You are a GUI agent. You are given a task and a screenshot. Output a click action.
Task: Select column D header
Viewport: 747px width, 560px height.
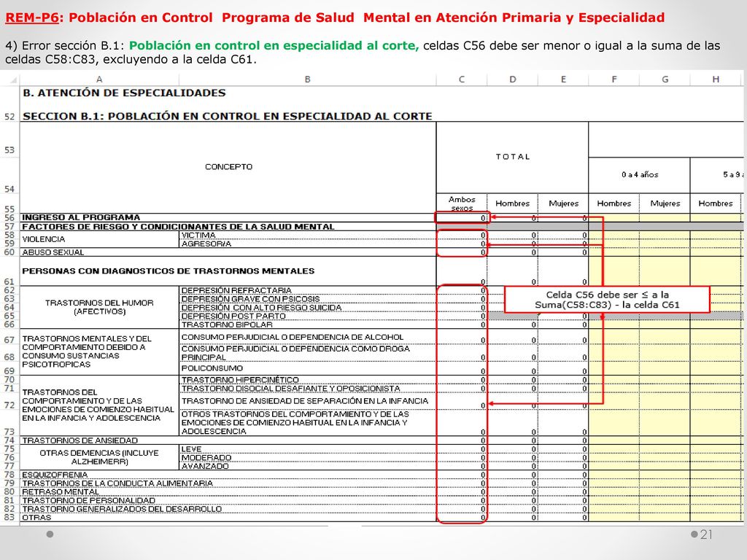pyautogui.click(x=513, y=79)
